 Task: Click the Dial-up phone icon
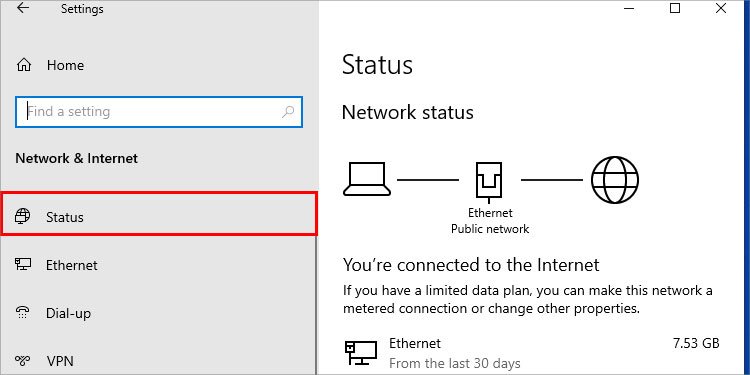22,313
